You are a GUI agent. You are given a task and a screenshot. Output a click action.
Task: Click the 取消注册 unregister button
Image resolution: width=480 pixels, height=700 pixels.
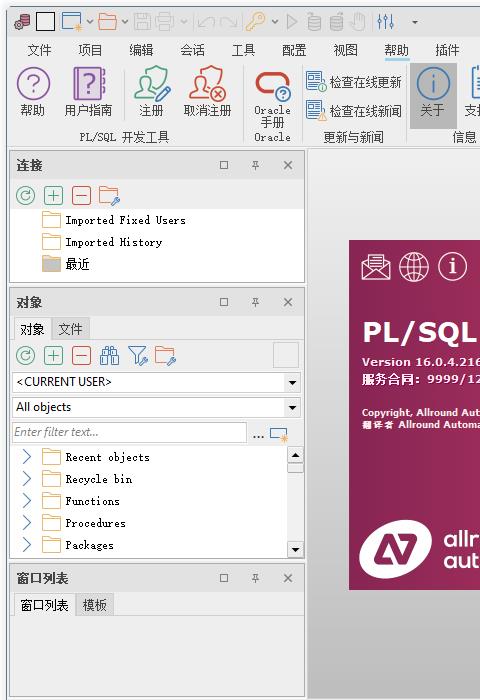[208, 92]
